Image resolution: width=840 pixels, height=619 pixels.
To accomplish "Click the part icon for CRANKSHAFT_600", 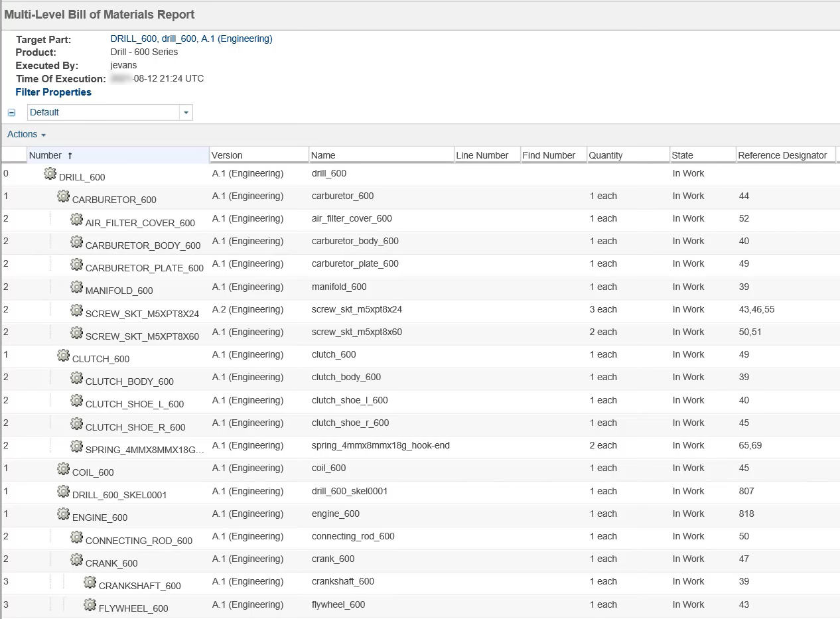I will coord(90,583).
